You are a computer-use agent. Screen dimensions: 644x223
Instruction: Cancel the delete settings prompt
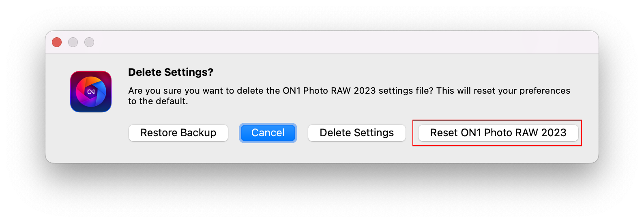pyautogui.click(x=268, y=133)
